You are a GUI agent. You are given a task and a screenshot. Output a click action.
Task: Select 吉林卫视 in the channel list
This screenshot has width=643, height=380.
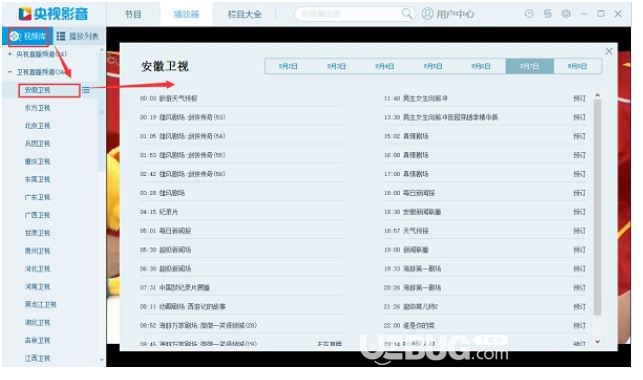click(x=37, y=340)
